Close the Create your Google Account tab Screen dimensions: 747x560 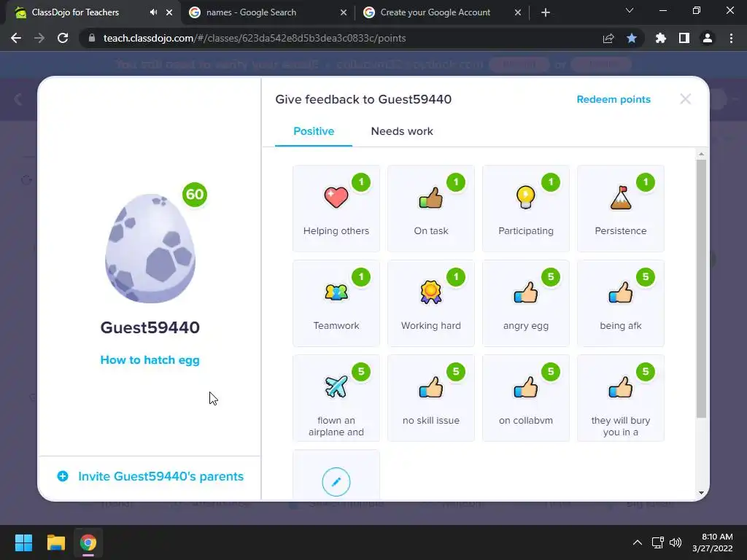coord(518,12)
